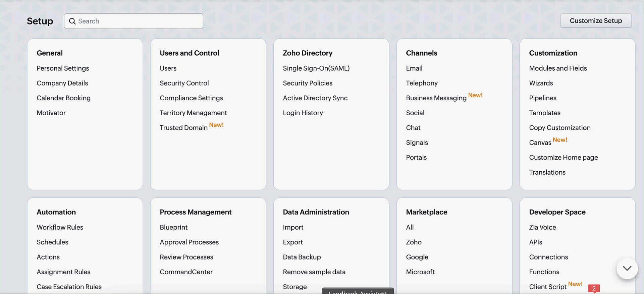Click the Customize Setup button

coord(596,21)
